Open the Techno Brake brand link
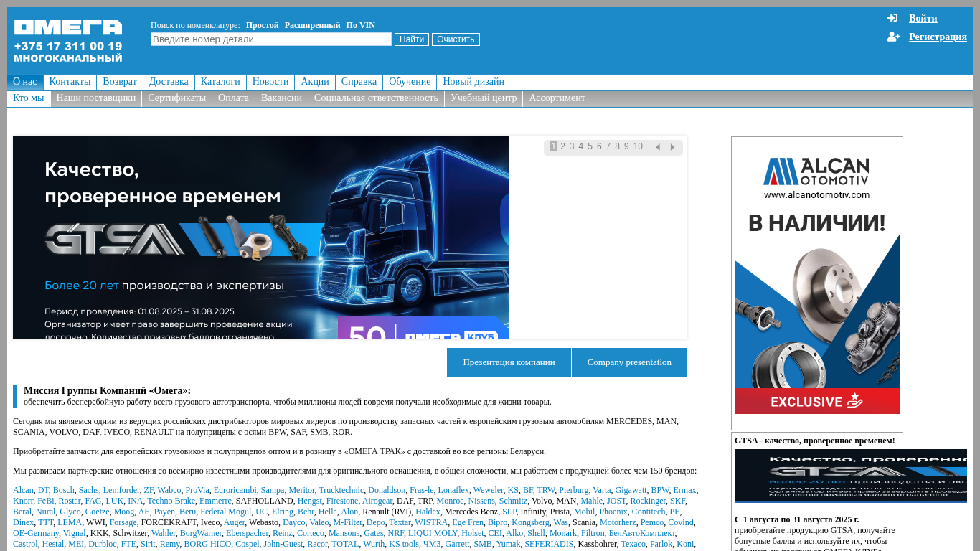 (x=171, y=501)
